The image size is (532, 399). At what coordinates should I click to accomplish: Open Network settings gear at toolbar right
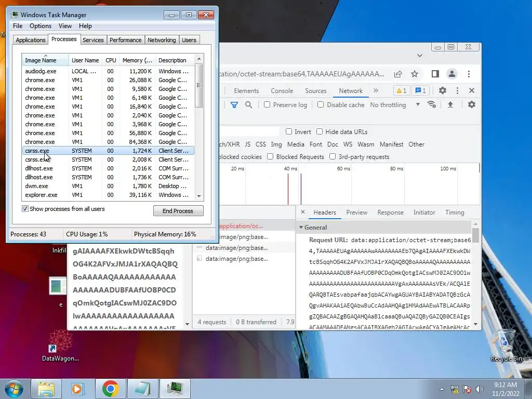coord(472,104)
